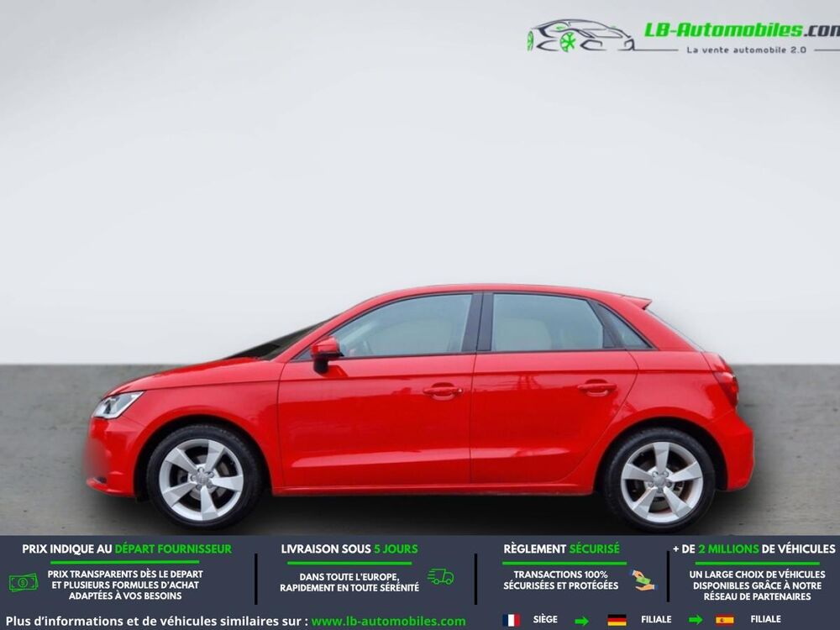Screen dimensions: 840x630
Task: Click the SIÈGE label
Action: 545,619
